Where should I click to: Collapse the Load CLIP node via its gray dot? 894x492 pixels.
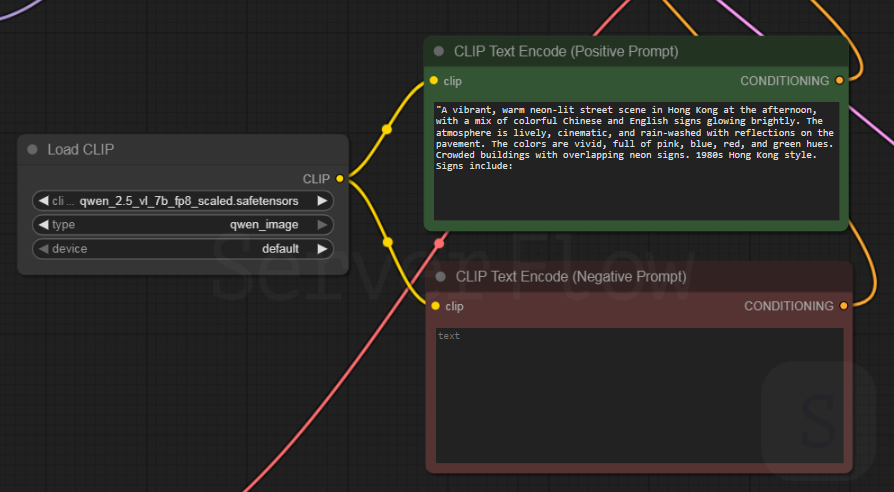tap(32, 149)
